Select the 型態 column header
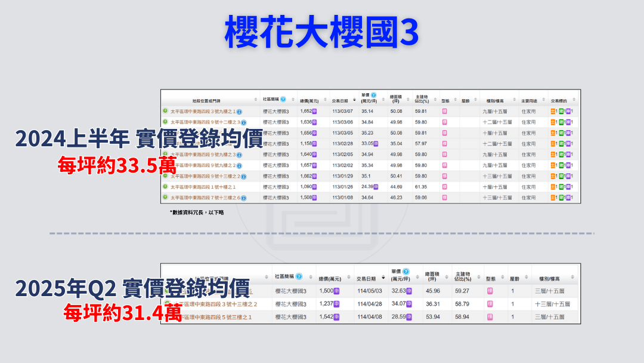The image size is (644, 363). pos(445,100)
